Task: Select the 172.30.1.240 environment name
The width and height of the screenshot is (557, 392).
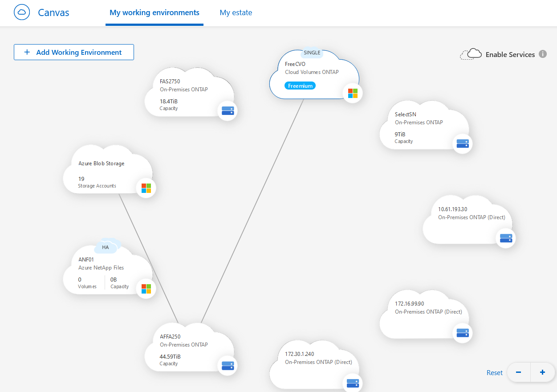Action: [300, 354]
